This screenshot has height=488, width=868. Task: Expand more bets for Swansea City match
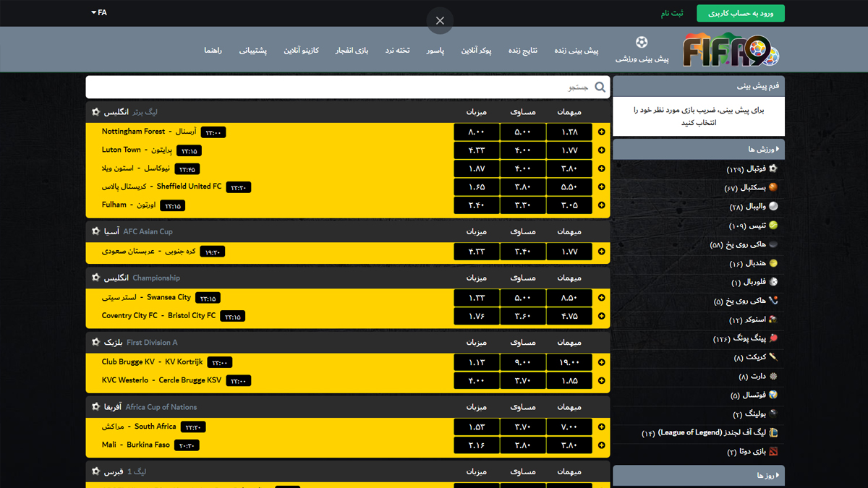pyautogui.click(x=602, y=298)
